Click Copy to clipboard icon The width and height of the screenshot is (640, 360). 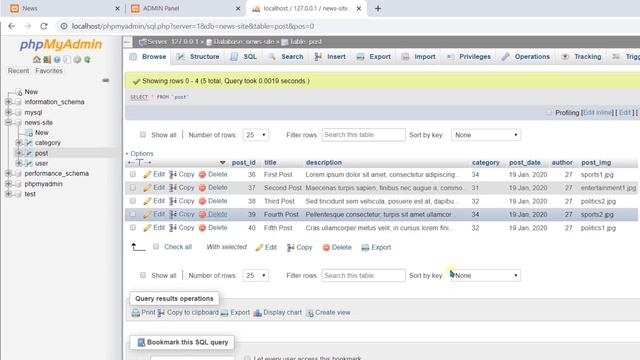click(161, 313)
